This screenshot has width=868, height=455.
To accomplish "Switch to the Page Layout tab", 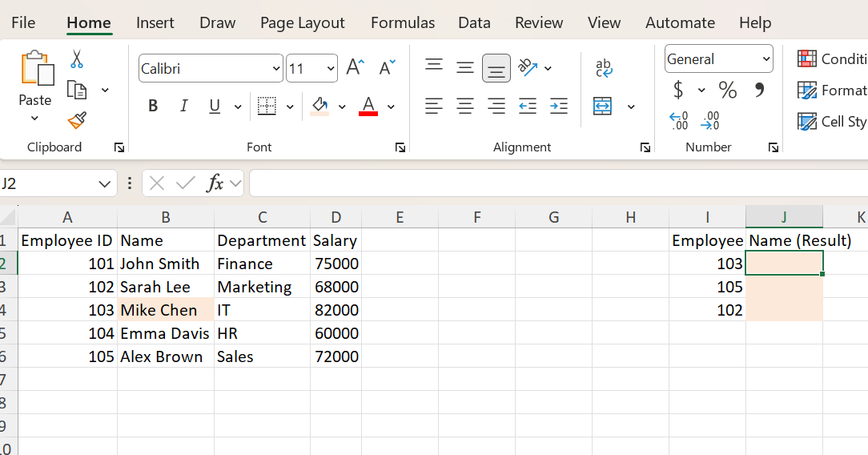I will click(302, 22).
